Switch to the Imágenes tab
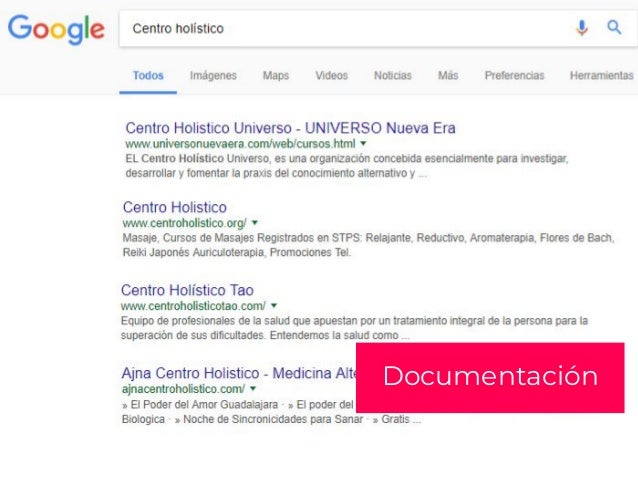This screenshot has width=638, height=479. (x=213, y=76)
